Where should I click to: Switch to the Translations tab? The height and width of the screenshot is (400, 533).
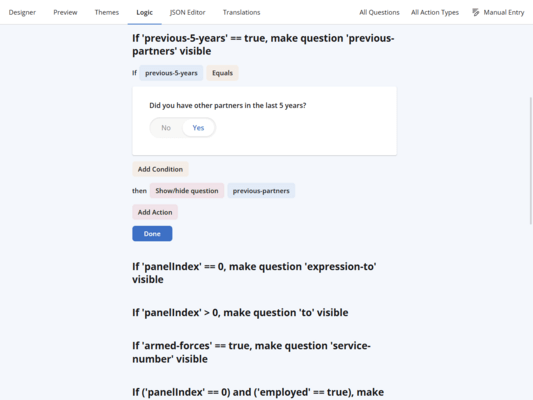[x=241, y=13]
